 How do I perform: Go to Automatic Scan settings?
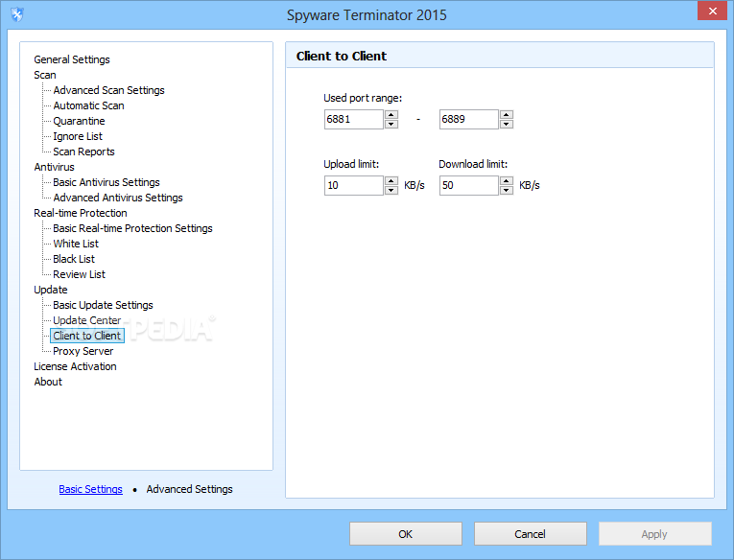pyautogui.click(x=88, y=105)
